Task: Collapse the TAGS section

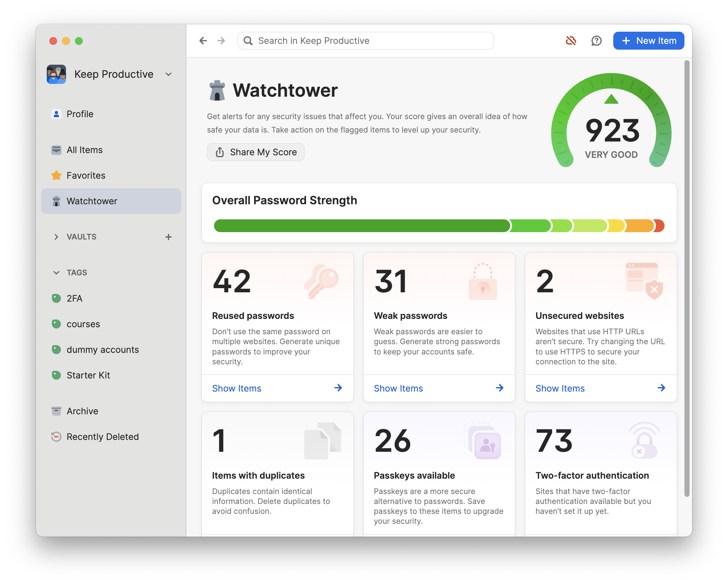Action: [x=56, y=272]
